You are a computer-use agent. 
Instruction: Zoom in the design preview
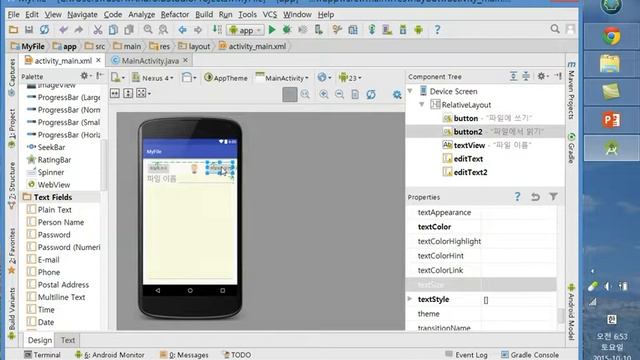click(x=324, y=94)
